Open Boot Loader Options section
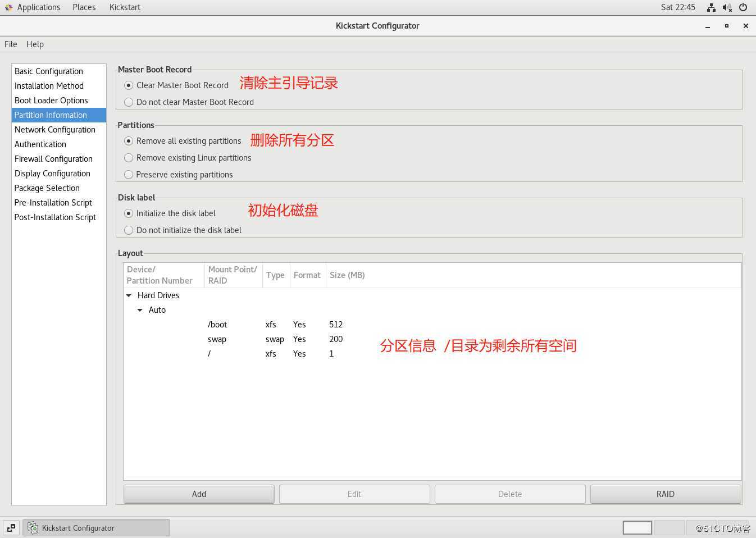Viewport: 756px width, 538px height. click(59, 101)
